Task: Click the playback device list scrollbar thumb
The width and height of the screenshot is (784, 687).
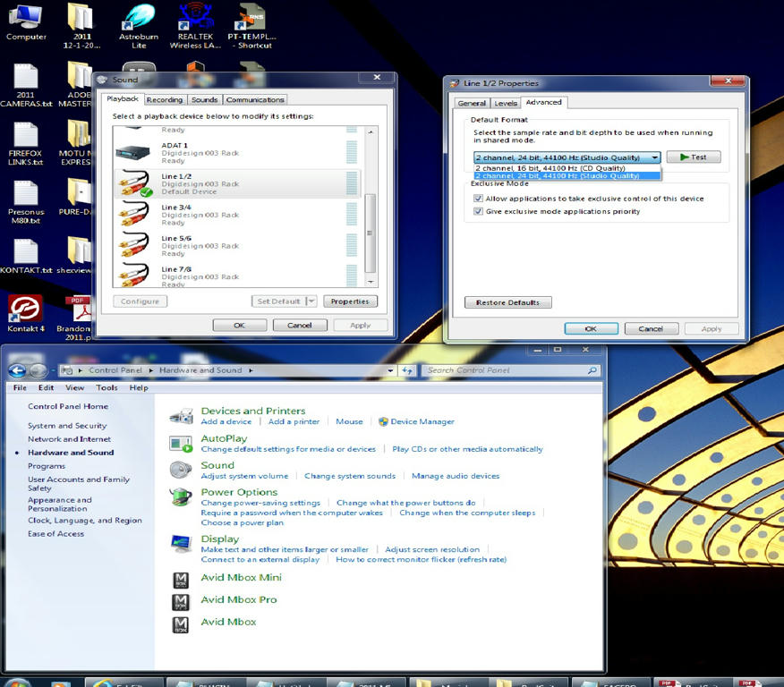Action: [371, 233]
